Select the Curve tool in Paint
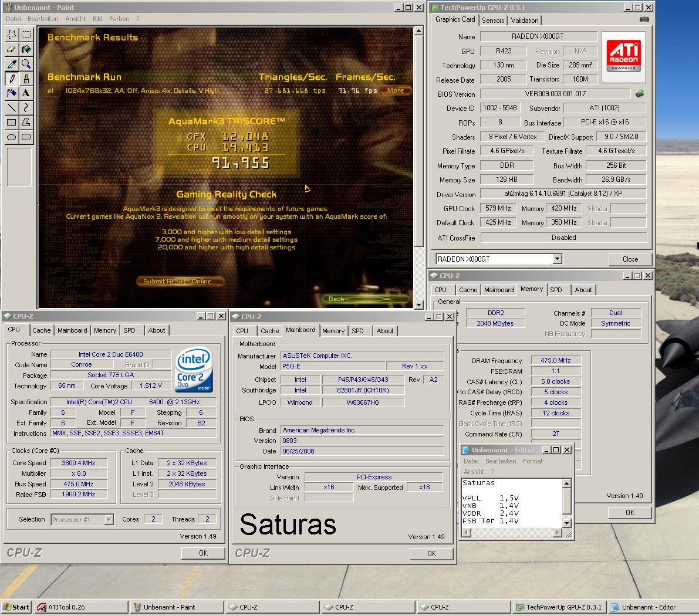 (x=26, y=107)
